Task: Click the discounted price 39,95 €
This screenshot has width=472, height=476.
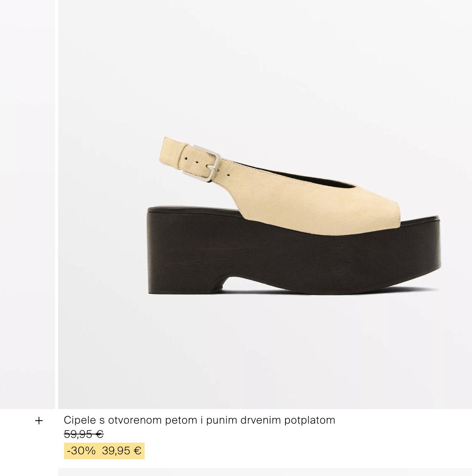Action: click(x=122, y=451)
